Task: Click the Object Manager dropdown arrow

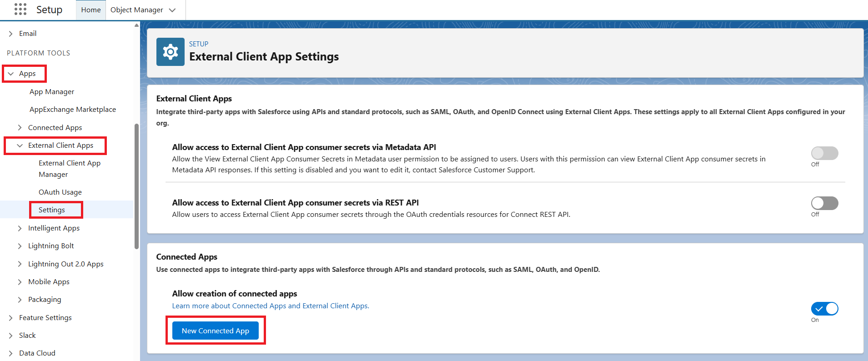Action: coord(172,10)
